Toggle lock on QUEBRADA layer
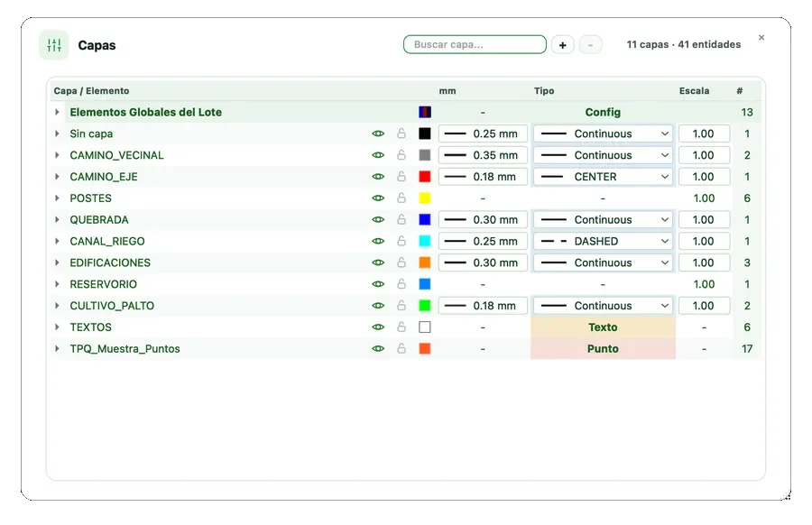 (401, 219)
